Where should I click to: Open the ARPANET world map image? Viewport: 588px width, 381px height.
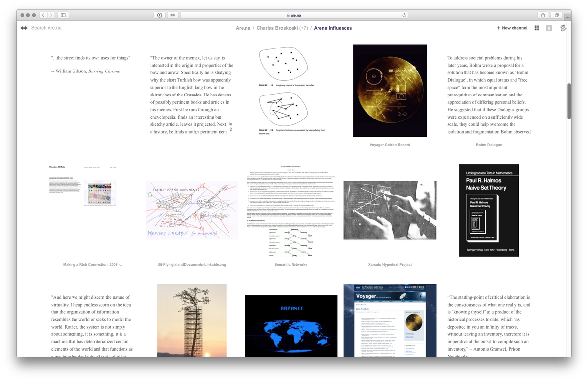[291, 326]
